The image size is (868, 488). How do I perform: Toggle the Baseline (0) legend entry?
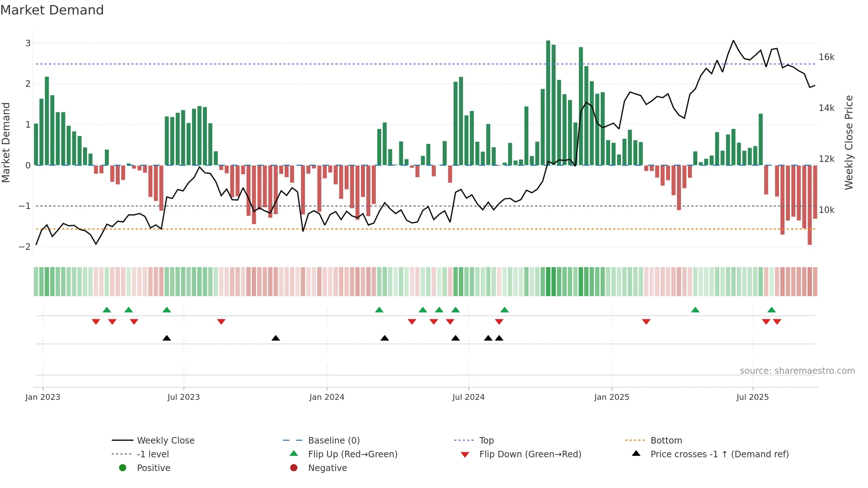[x=321, y=440]
